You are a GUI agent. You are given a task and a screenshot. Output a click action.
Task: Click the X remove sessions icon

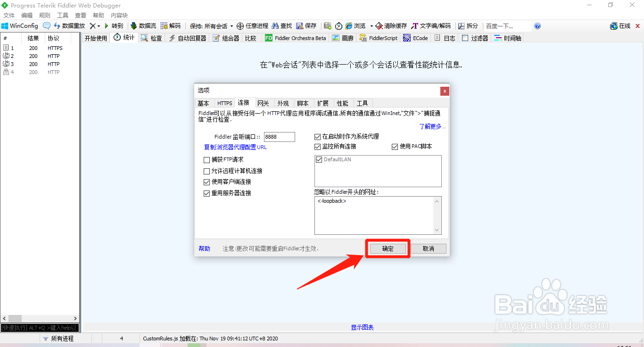[x=92, y=26]
